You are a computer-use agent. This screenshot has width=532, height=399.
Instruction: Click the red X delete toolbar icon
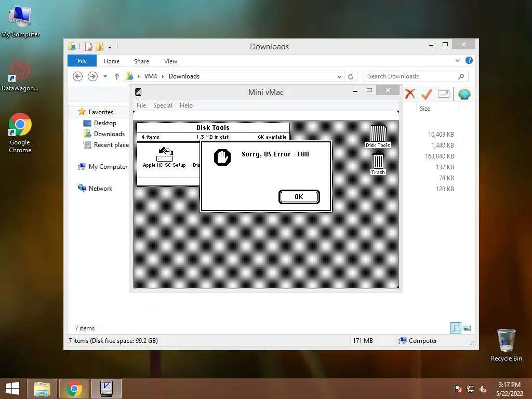click(410, 94)
